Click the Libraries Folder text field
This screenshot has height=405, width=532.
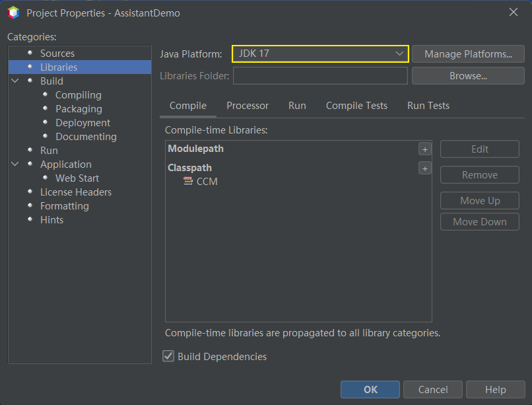[x=320, y=76]
